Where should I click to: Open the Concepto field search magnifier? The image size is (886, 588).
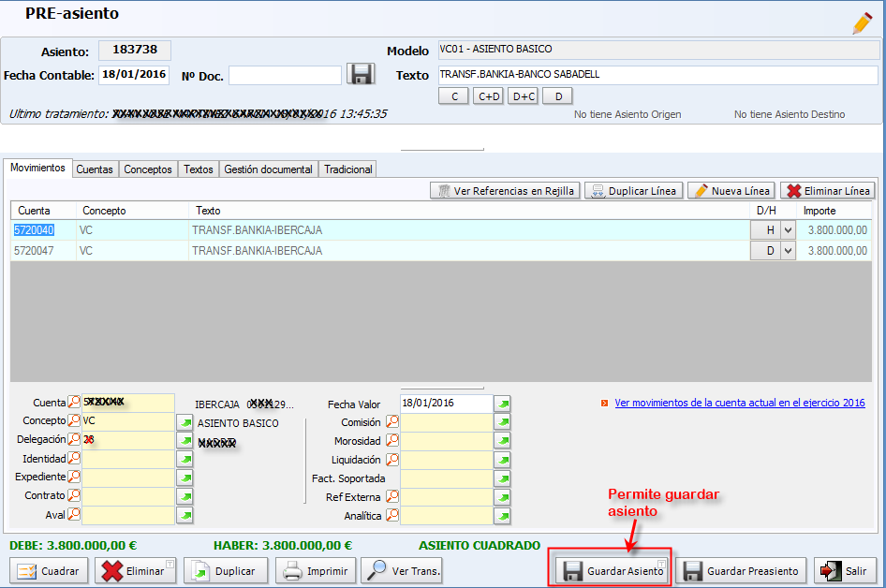[74, 420]
